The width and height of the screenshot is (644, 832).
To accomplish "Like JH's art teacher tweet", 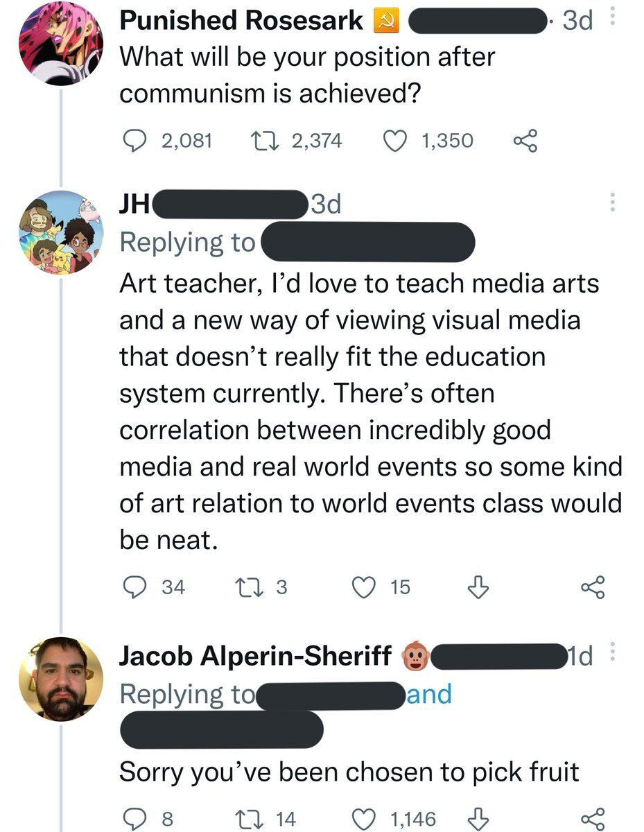I will click(364, 587).
